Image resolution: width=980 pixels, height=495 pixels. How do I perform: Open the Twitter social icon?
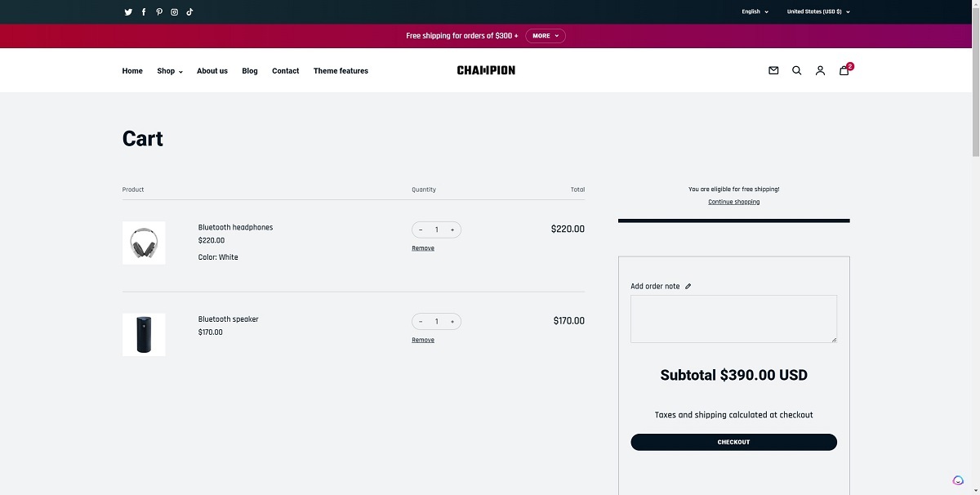[127, 11]
